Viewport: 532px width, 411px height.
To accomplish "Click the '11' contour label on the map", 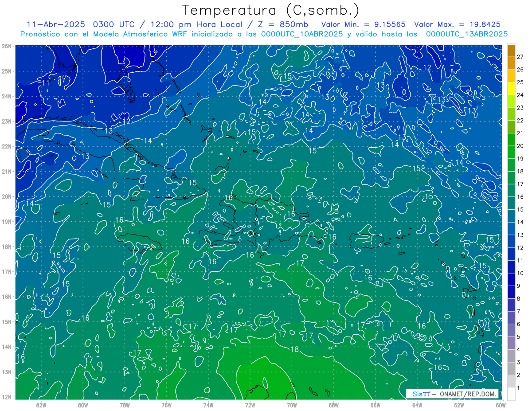I will pyautogui.click(x=45, y=83).
